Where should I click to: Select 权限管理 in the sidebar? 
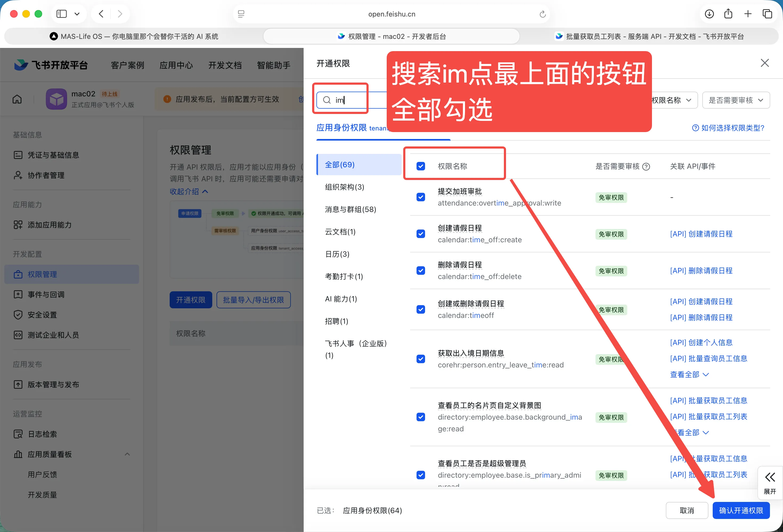pyautogui.click(x=71, y=274)
